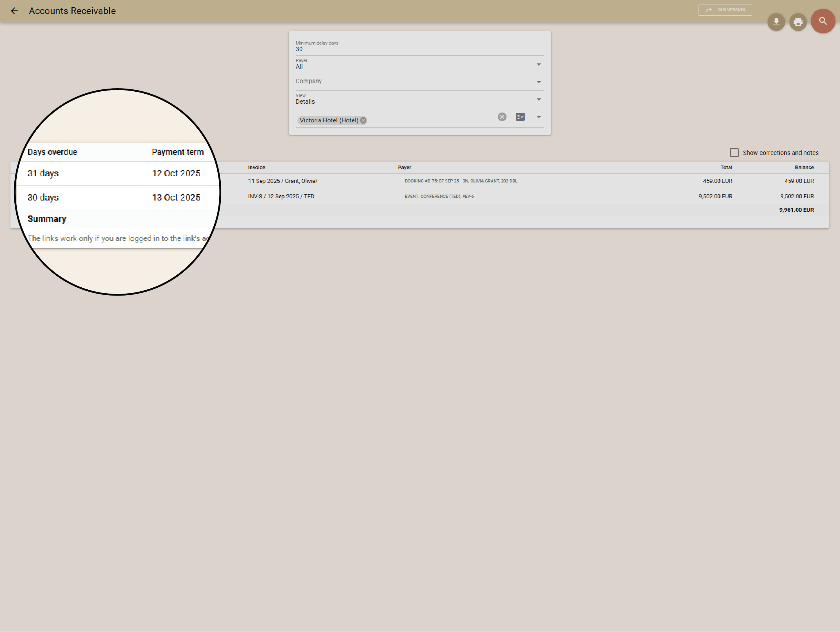The height and width of the screenshot is (632, 840).
Task: Remove the Victoria Hotel chip
Action: tap(363, 120)
